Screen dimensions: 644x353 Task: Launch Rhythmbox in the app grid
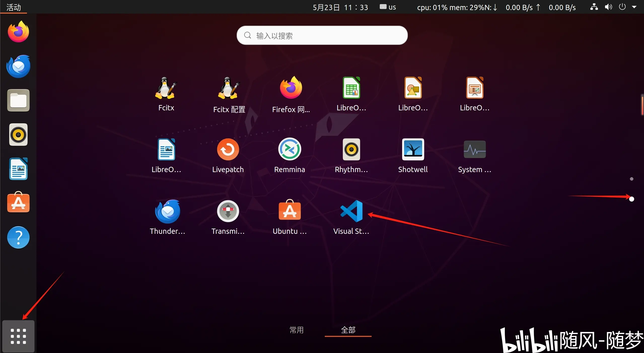pos(351,156)
